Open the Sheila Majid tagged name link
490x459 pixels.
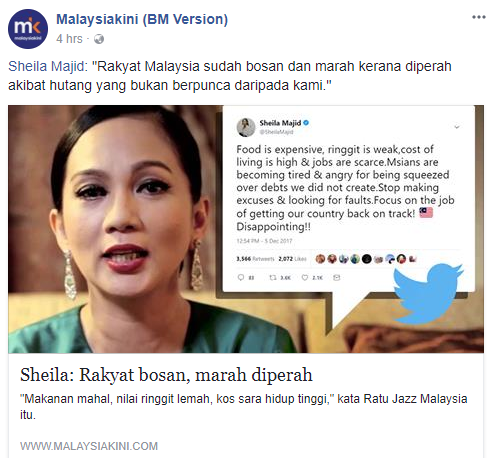47,66
